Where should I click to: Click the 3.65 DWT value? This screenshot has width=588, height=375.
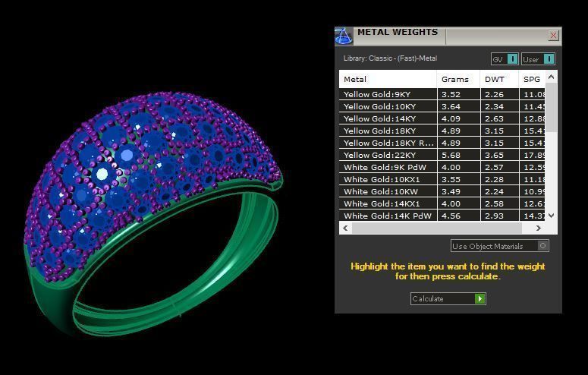point(494,155)
